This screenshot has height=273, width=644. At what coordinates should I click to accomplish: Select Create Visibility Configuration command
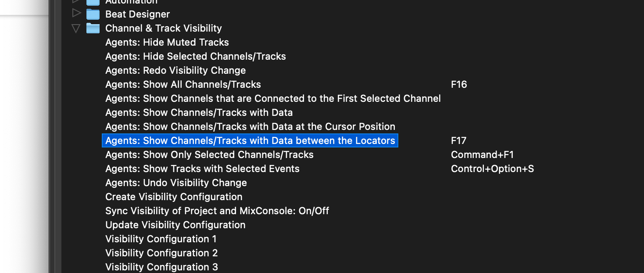pyautogui.click(x=174, y=197)
